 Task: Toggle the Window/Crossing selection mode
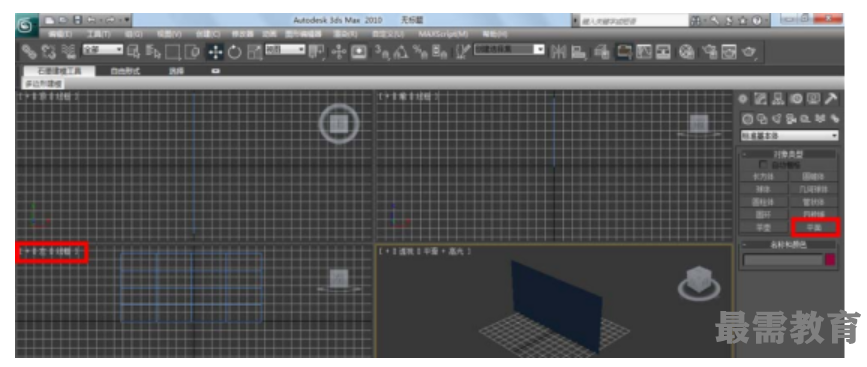point(192,52)
